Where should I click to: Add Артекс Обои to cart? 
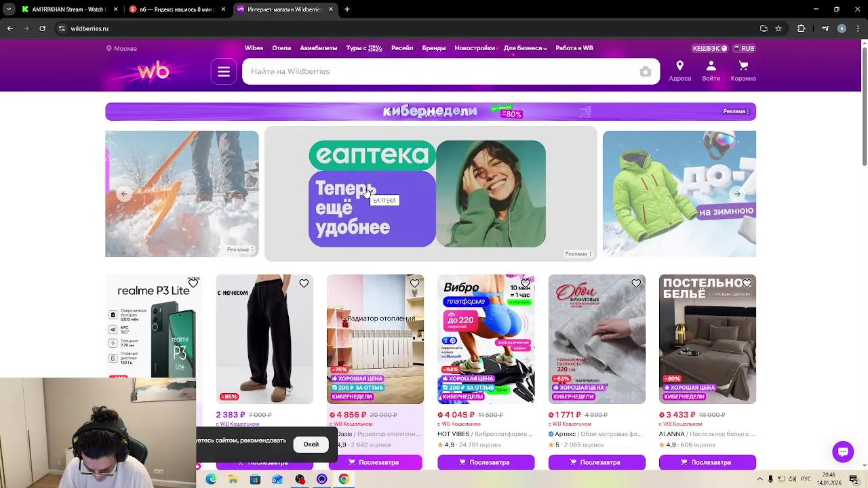(597, 462)
